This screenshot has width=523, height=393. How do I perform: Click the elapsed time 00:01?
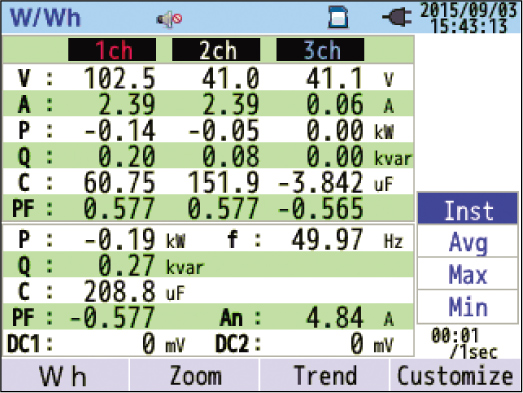point(455,335)
